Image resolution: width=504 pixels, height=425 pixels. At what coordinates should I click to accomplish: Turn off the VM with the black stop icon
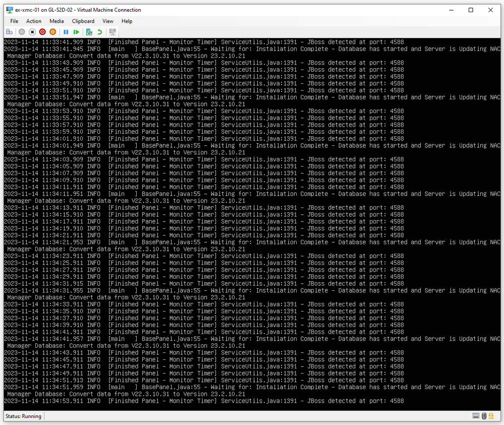[x=32, y=32]
